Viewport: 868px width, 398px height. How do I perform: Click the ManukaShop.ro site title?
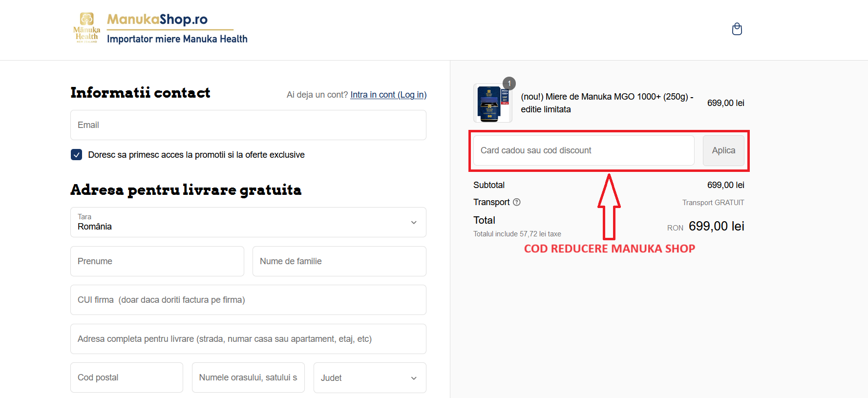click(x=157, y=19)
